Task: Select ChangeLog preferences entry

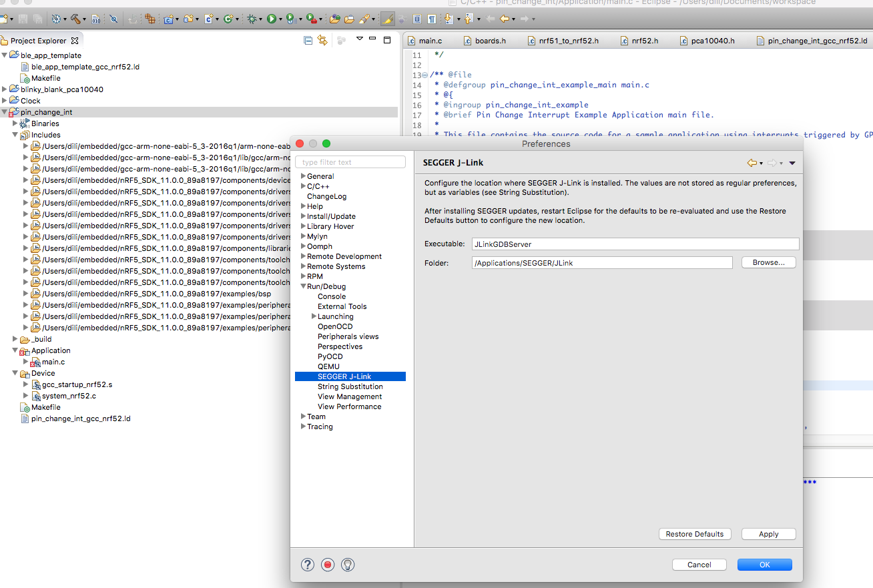Action: pos(326,196)
